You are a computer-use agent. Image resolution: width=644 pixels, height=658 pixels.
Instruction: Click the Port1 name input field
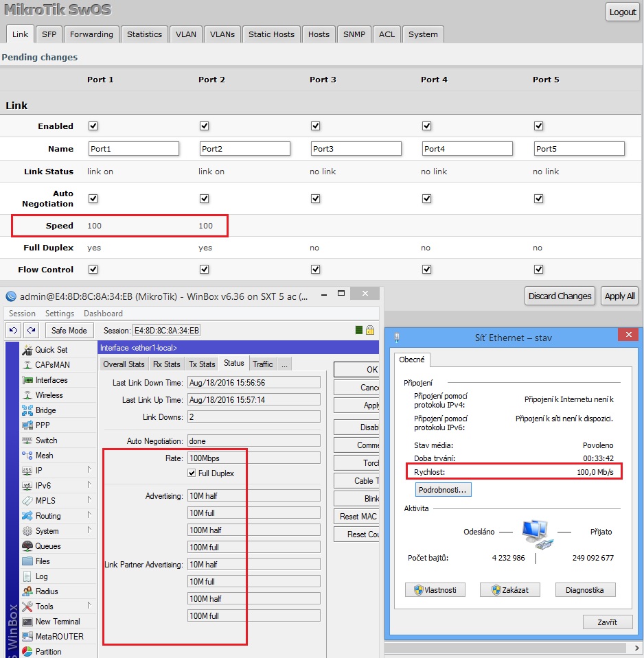(x=133, y=148)
